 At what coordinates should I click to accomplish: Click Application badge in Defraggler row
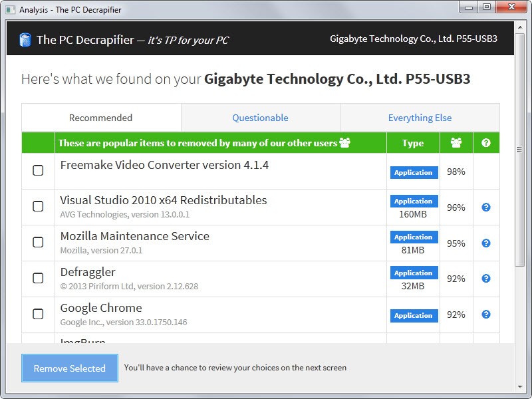414,273
